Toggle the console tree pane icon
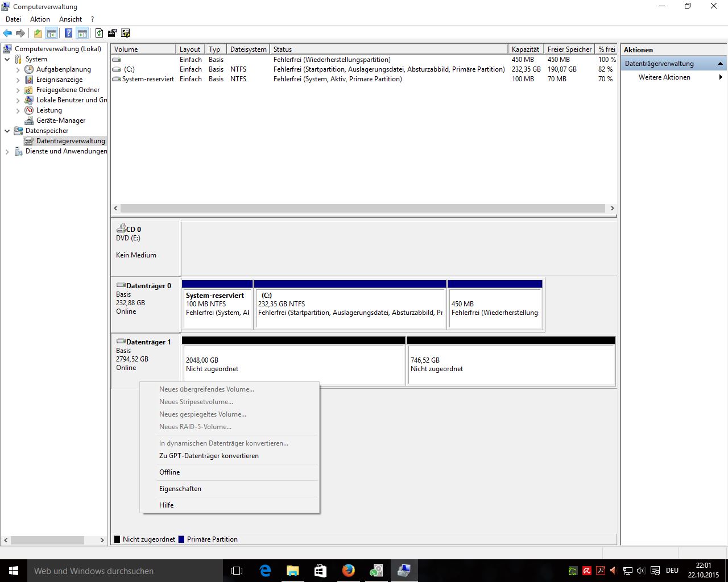Image resolution: width=728 pixels, height=582 pixels. 52,34
